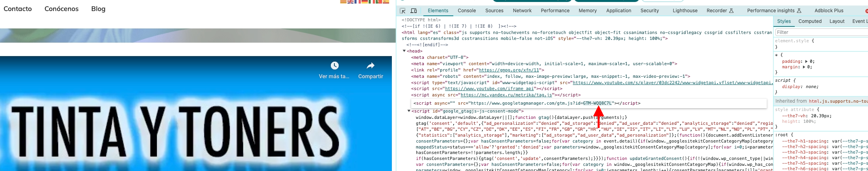The image size is (868, 171).
Task: Select the Computed sidebar tab
Action: (810, 21)
